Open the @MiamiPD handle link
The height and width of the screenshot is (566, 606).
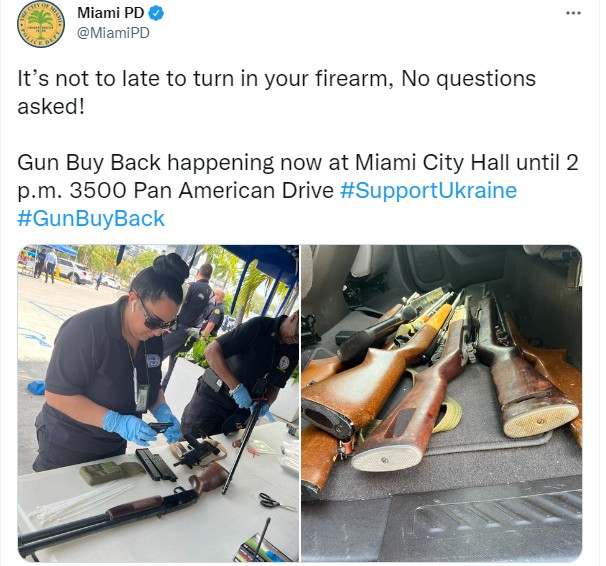[x=113, y=33]
